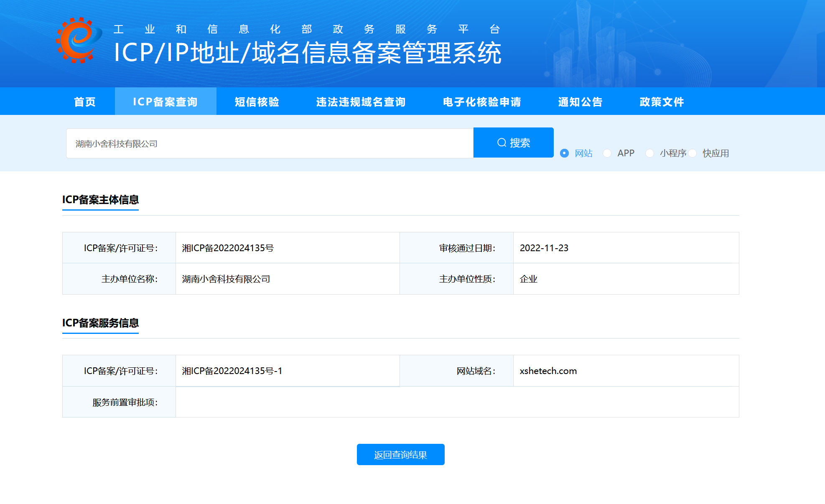Click 返回查询结果 button
The width and height of the screenshot is (825, 504).
pyautogui.click(x=401, y=454)
